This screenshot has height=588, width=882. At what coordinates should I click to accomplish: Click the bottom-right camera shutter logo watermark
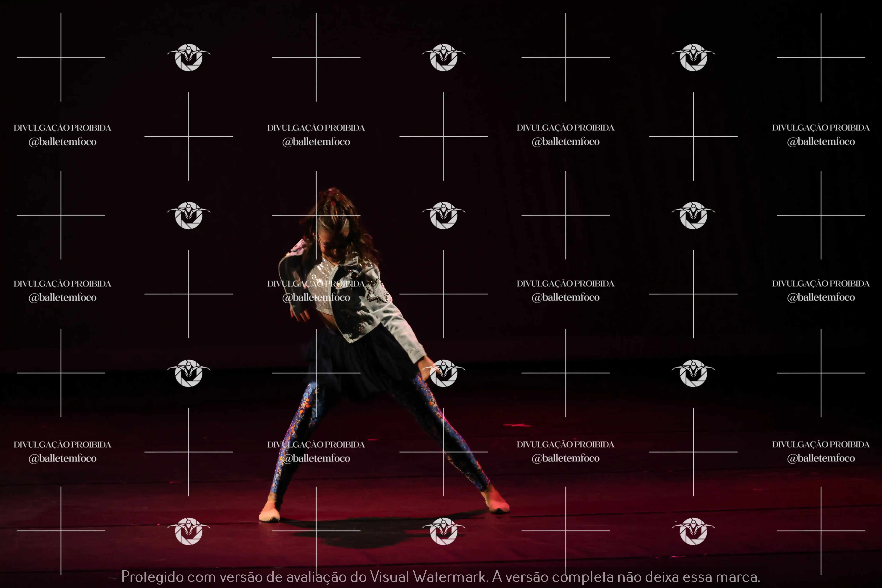click(693, 531)
